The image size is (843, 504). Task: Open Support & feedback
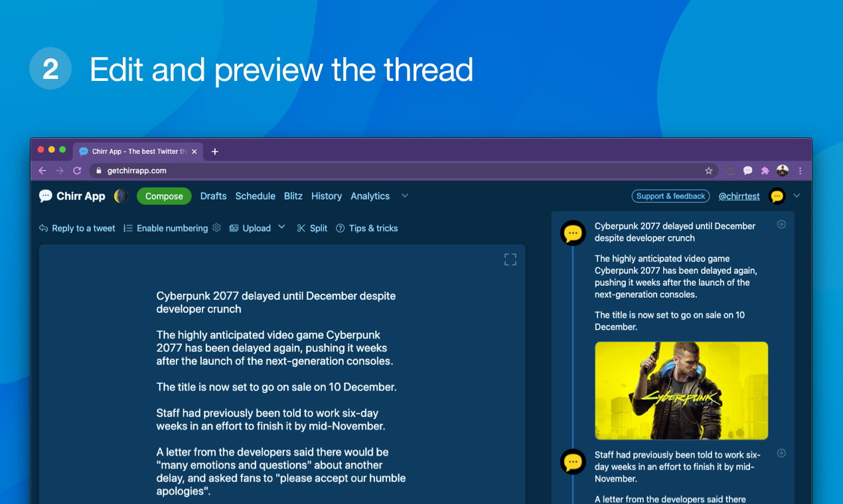(670, 196)
